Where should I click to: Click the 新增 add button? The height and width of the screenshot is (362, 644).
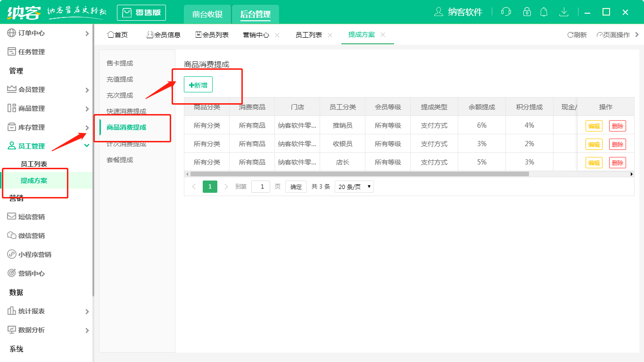(x=198, y=84)
